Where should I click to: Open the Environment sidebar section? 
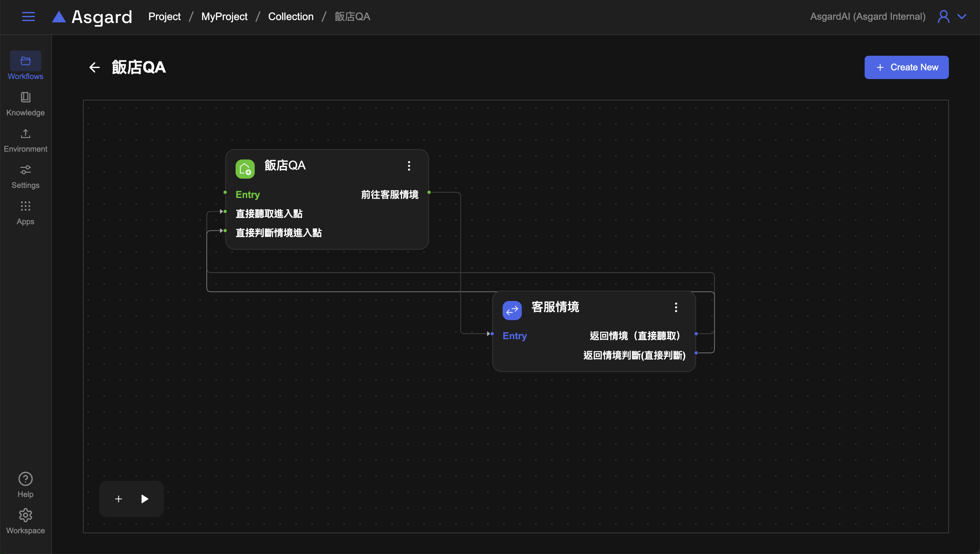(x=26, y=140)
